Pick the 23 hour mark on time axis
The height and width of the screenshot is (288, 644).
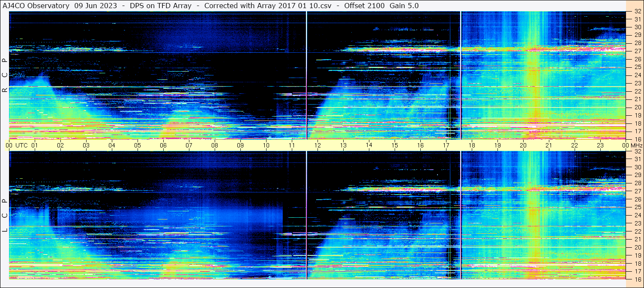click(600, 145)
